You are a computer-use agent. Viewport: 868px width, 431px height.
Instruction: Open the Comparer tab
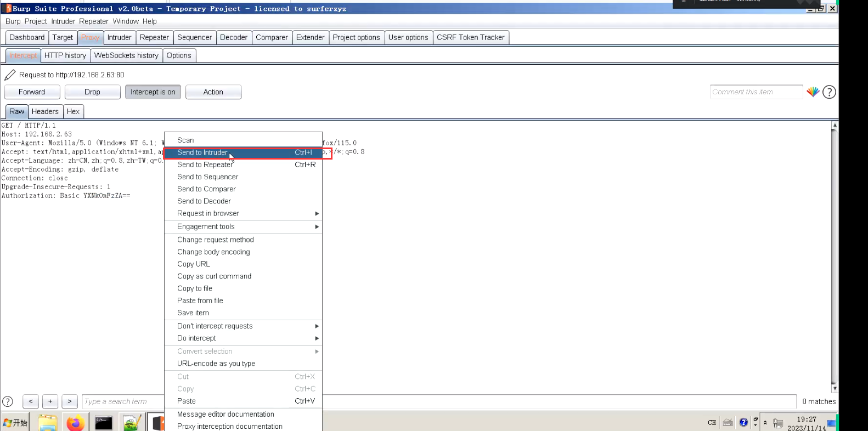point(272,37)
